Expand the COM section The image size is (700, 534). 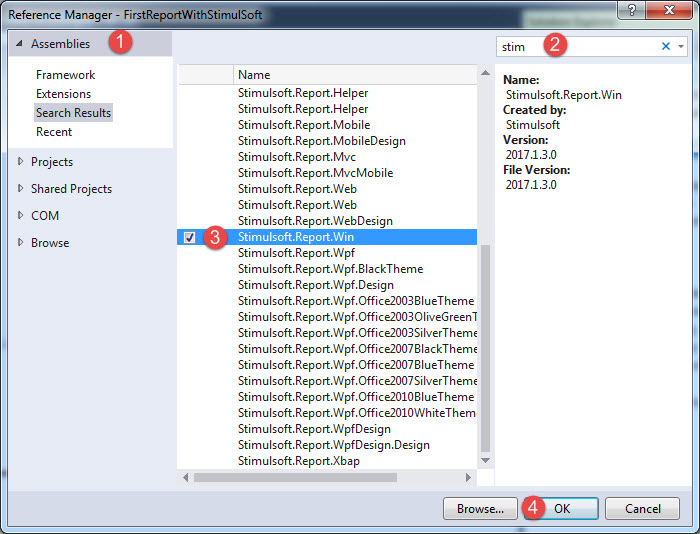(20, 216)
